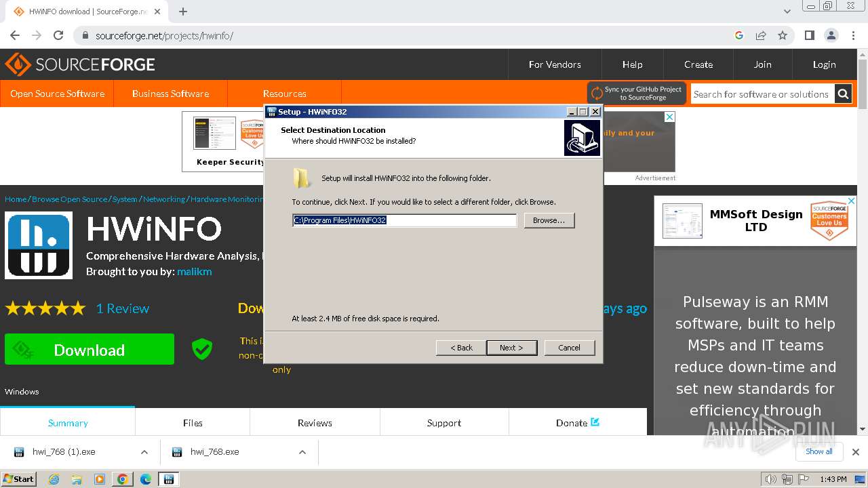868x488 pixels.
Task: Click For Vendors in top navigation
Action: 555,64
